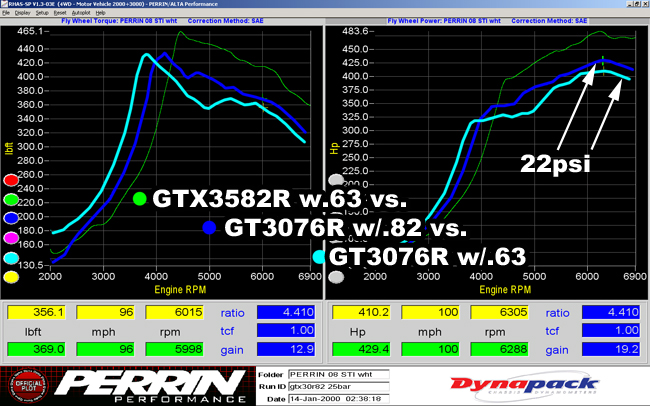Click Engine RPM axis label under torque graph
The height and width of the screenshot is (406, 650).
(180, 289)
